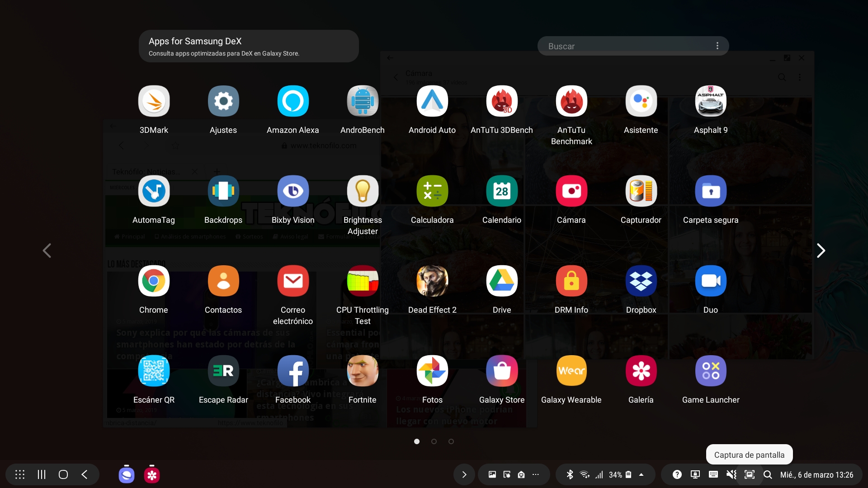The width and height of the screenshot is (868, 488).
Task: Open Carpeta segura
Action: click(x=711, y=191)
